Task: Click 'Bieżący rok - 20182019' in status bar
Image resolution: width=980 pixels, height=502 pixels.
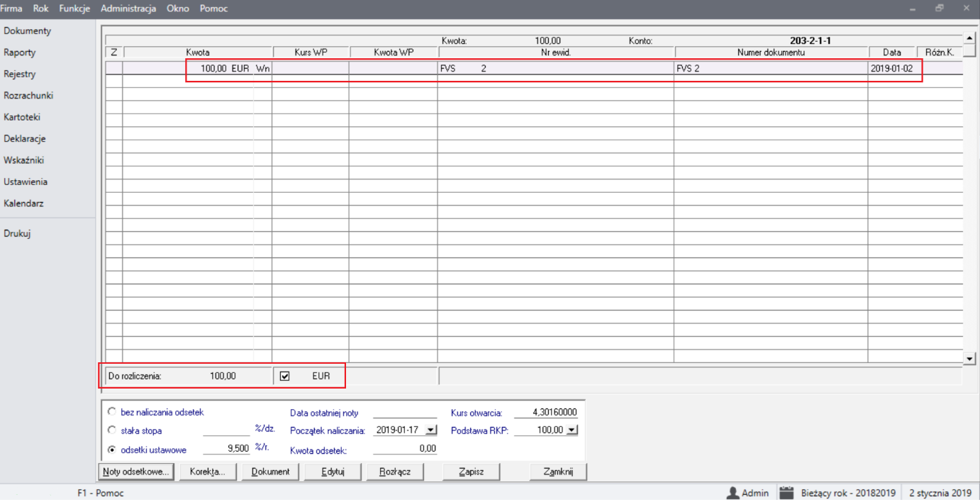Action: [x=848, y=493]
